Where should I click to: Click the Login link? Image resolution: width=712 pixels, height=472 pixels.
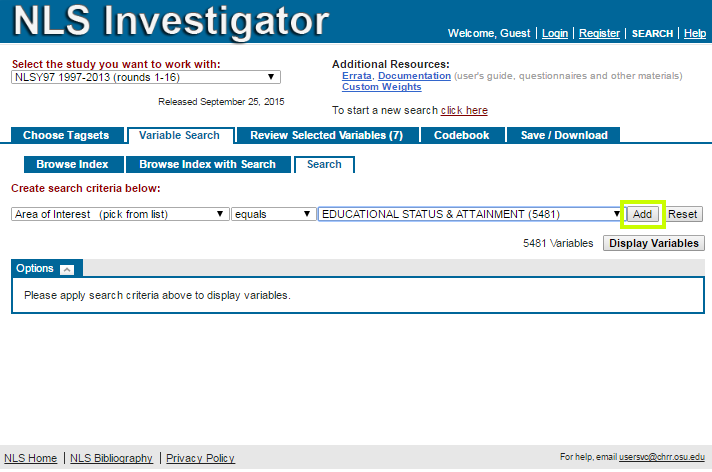coord(555,34)
